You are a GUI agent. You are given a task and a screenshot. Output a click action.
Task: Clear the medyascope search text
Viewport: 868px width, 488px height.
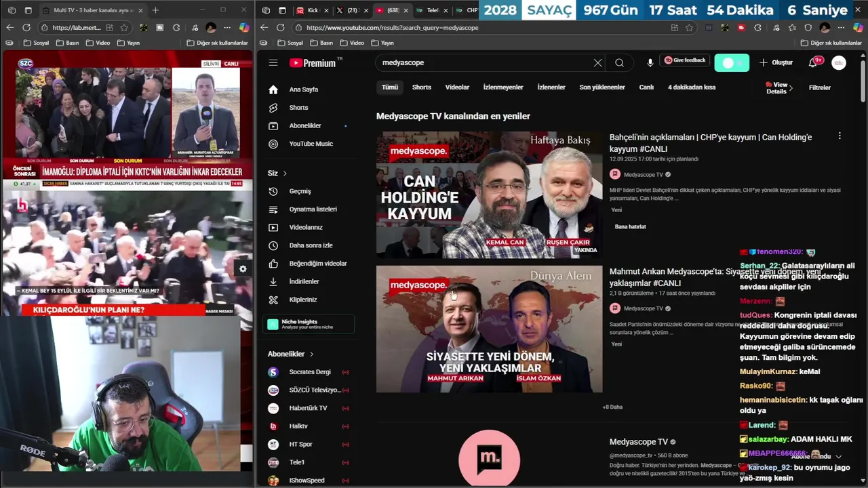coord(597,62)
